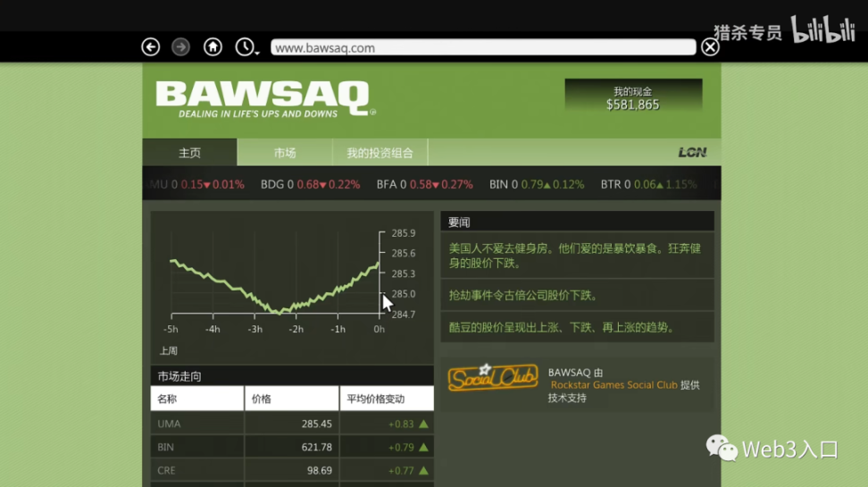The image size is (868, 487).
Task: Click BTR ticker entry in scrolling strip
Action: [649, 184]
